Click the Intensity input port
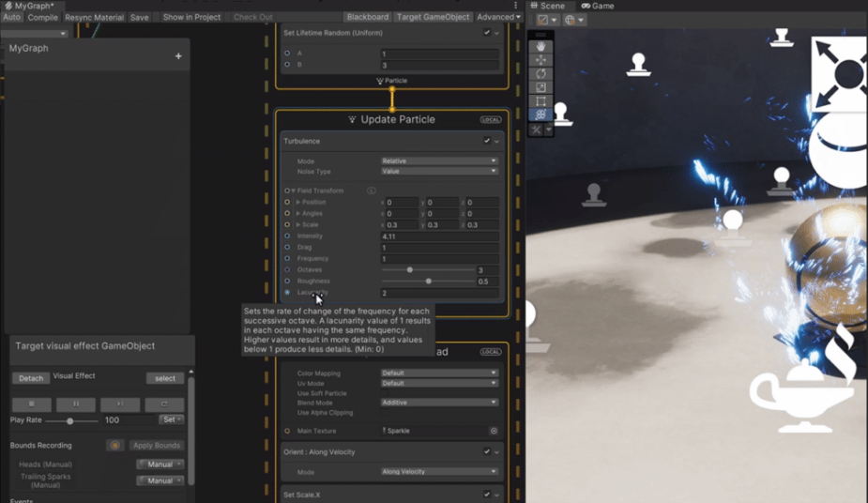Screen dimensions: 868x503 tap(287, 236)
